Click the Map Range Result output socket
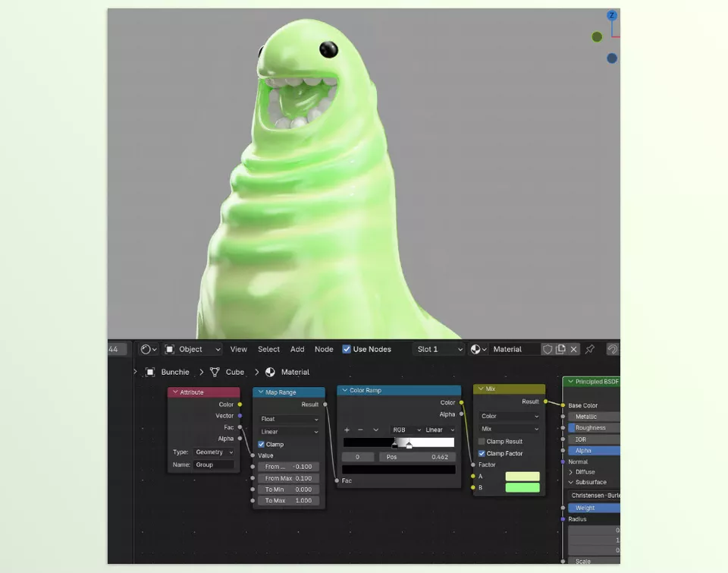 325,405
